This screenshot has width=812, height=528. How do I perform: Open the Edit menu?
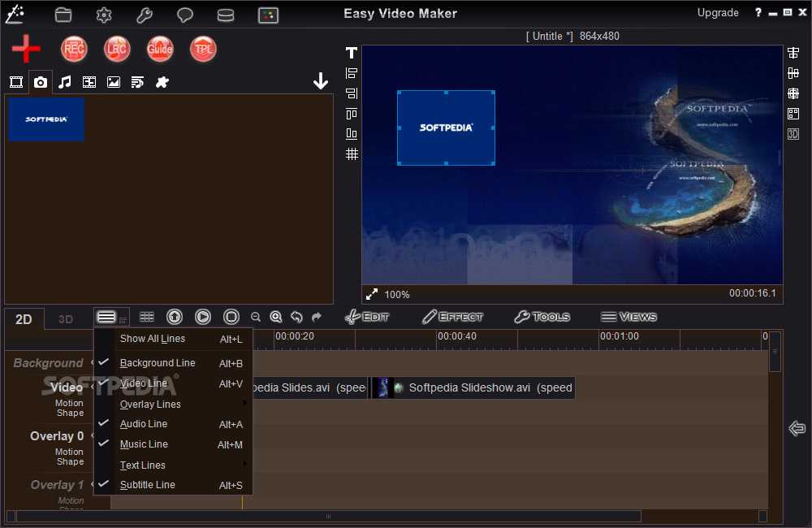pyautogui.click(x=367, y=317)
